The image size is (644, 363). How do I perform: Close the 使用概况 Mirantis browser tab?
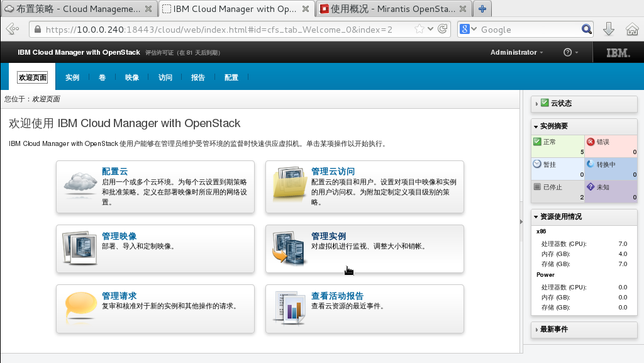coord(463,9)
